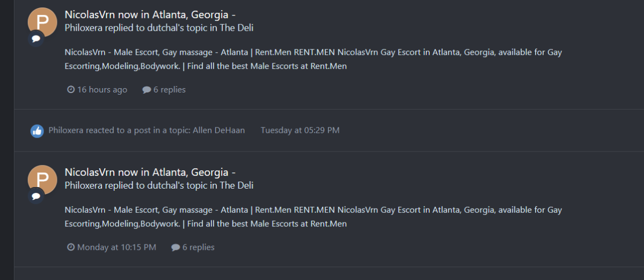Viewport: 644px width, 280px height.
Task: Click the clock icon beside 16 hours ago
Action: tap(70, 90)
